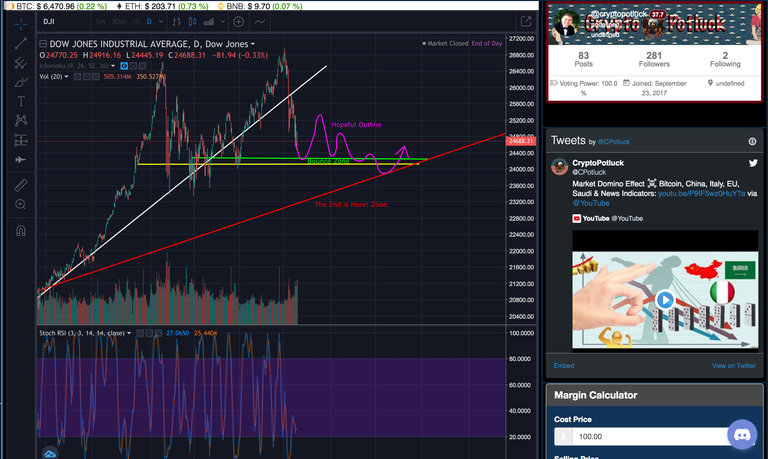Viewport: 768px width, 459px height.
Task: Open the indicators menu icon
Action: [260, 22]
